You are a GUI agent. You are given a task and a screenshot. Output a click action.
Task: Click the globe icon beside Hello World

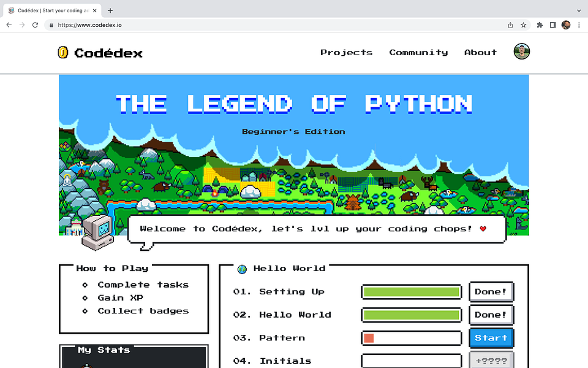242,269
